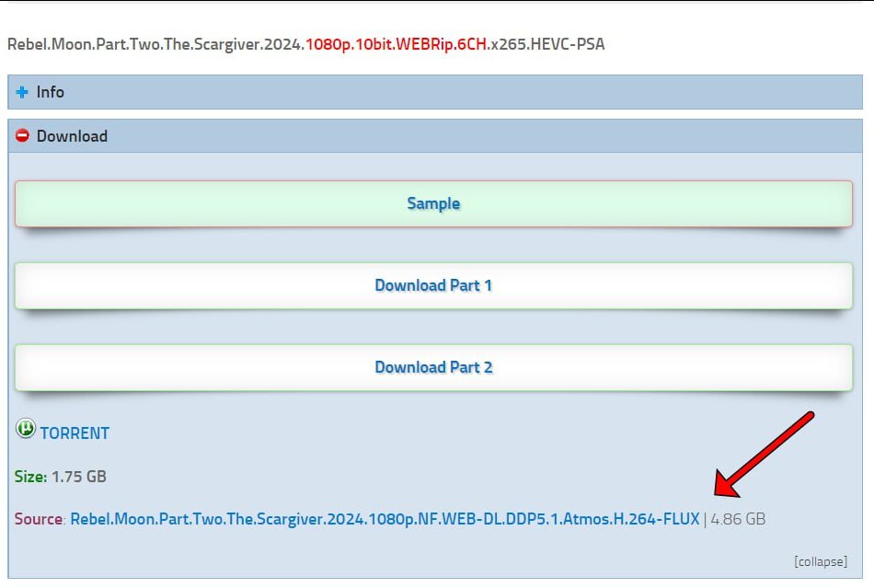This screenshot has width=874, height=588.
Task: Open the Sample download button
Action: pos(433,203)
